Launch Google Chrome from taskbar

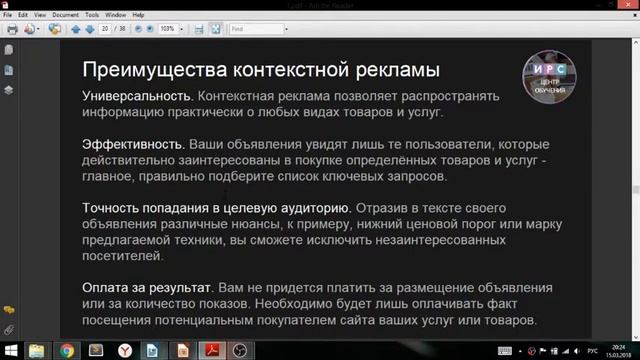(67, 351)
